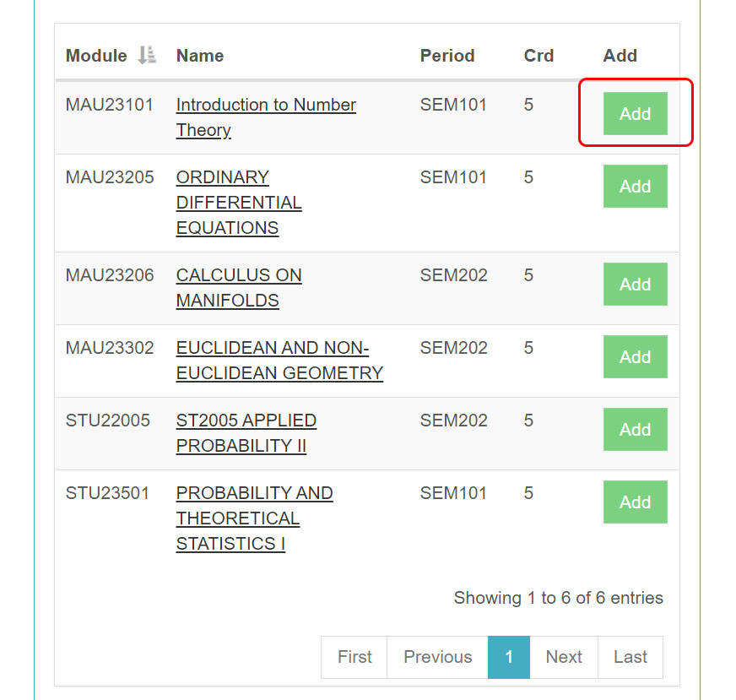Add PROBABILITY AND THEORETICAL STATISTICS I

tap(635, 502)
